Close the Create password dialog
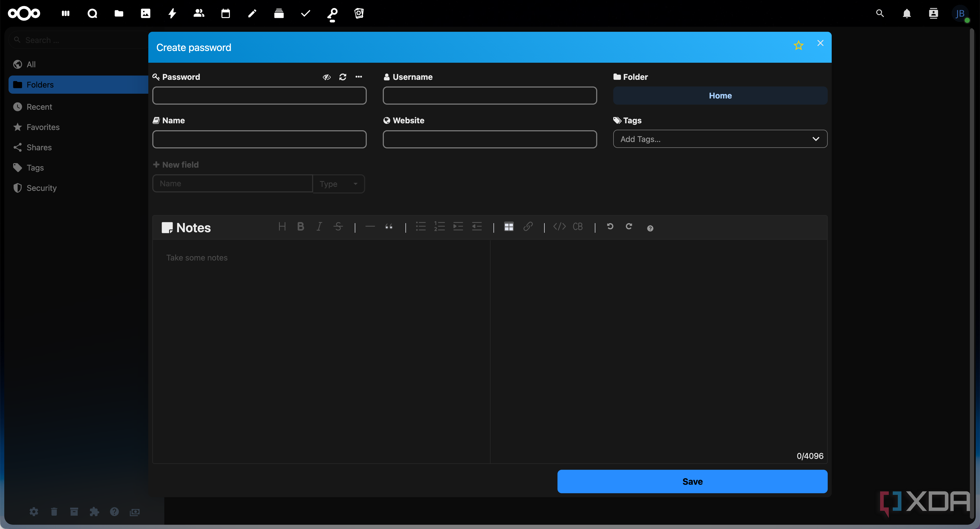 point(820,43)
